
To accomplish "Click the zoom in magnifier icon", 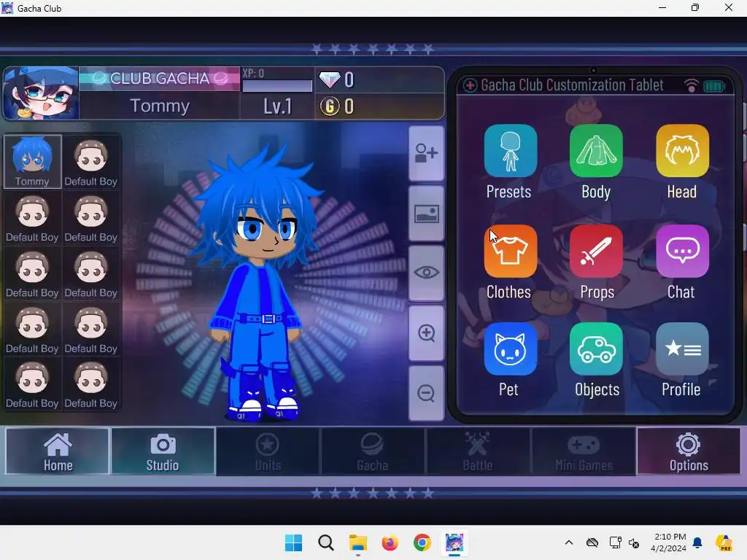I will click(426, 333).
